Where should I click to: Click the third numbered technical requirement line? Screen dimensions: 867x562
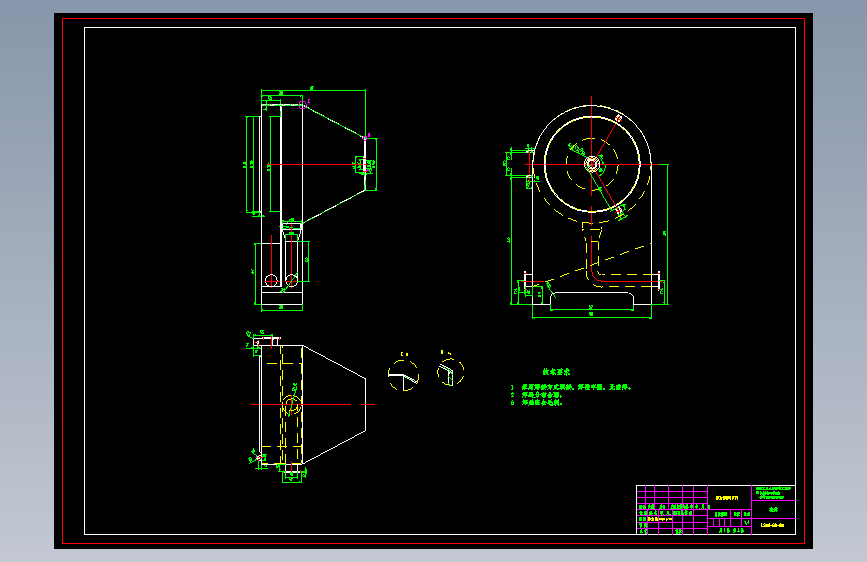coord(536,403)
